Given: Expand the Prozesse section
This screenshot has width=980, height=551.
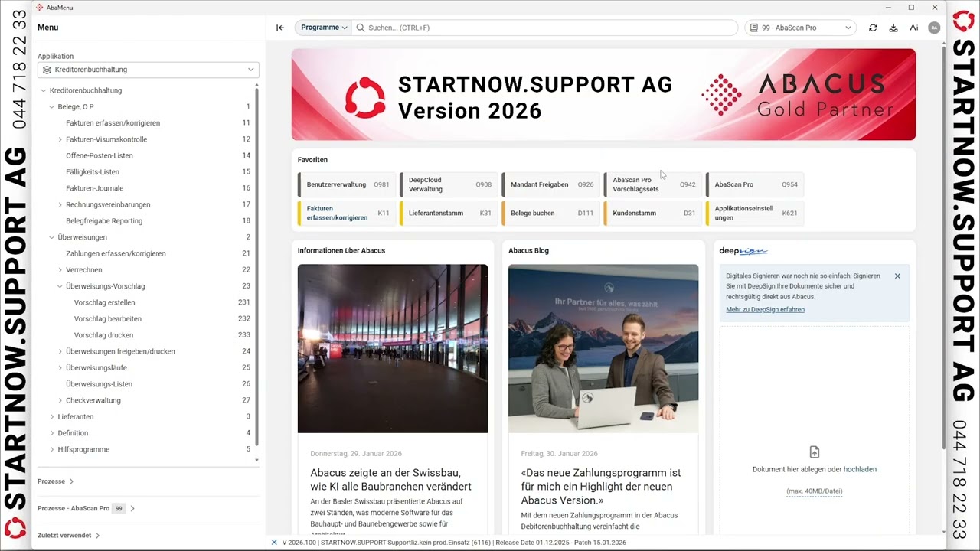Looking at the screenshot, I should click(x=56, y=481).
